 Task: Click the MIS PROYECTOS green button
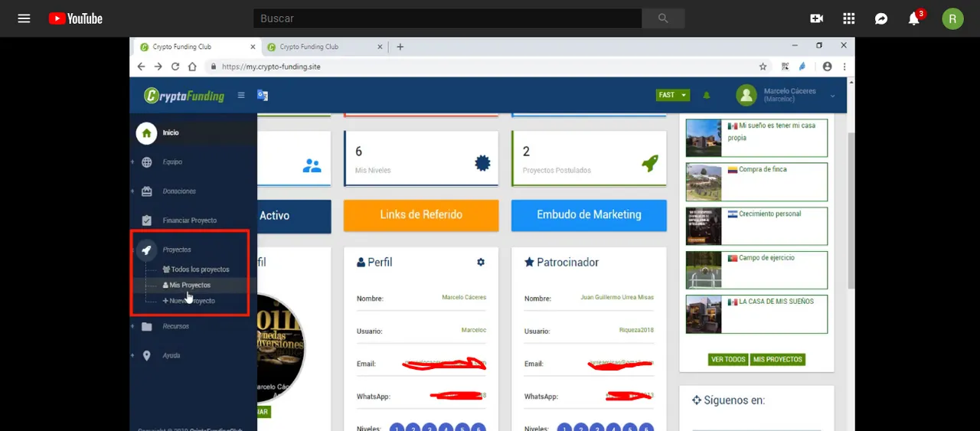[777, 359]
